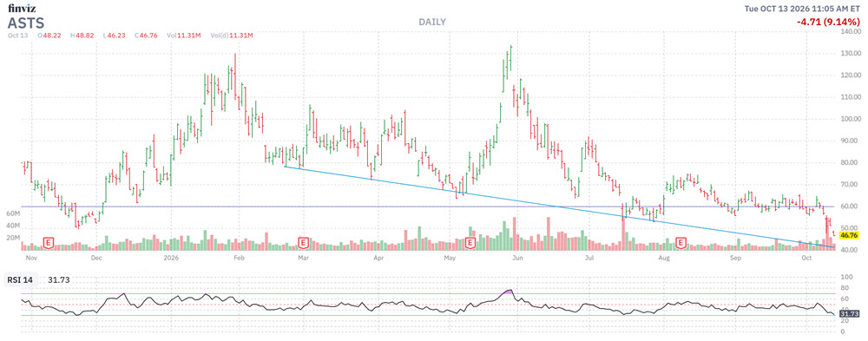868x341 pixels.
Task: Click the Oct 13 date label
Action: tap(17, 36)
